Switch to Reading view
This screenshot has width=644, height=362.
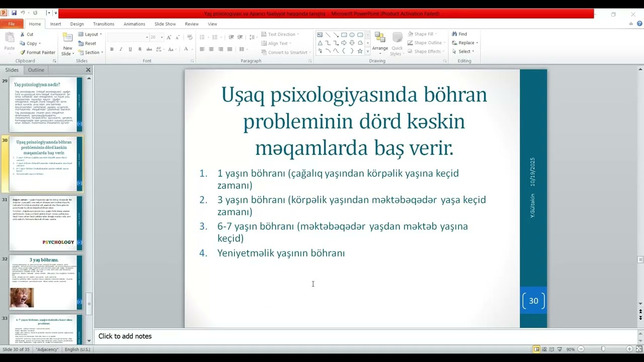pos(552,349)
